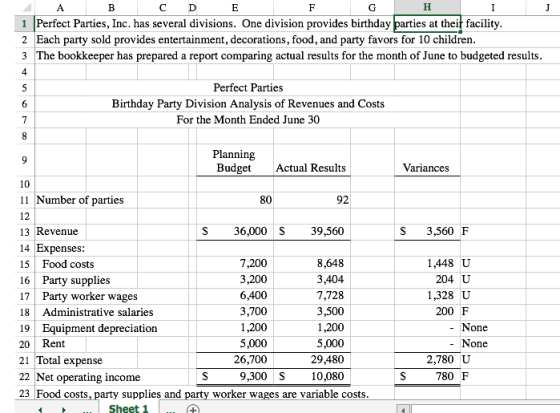Select 'None' in Rent row

click(475, 344)
